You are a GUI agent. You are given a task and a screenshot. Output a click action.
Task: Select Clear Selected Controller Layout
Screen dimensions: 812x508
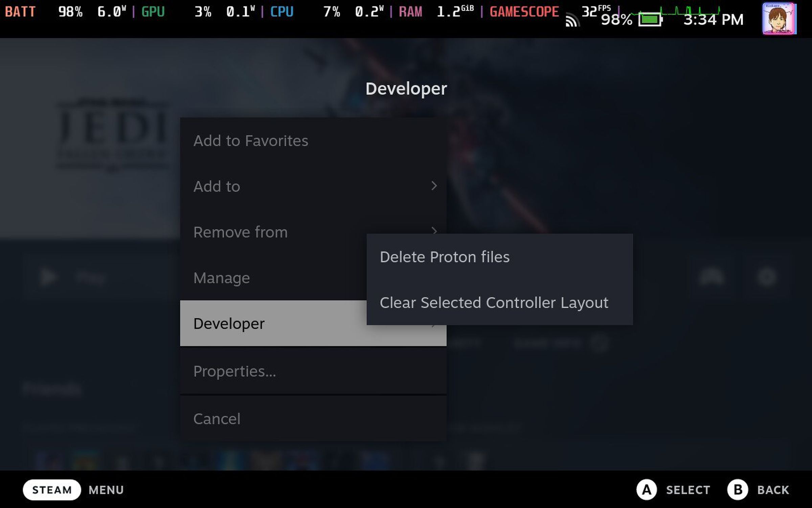tap(494, 302)
